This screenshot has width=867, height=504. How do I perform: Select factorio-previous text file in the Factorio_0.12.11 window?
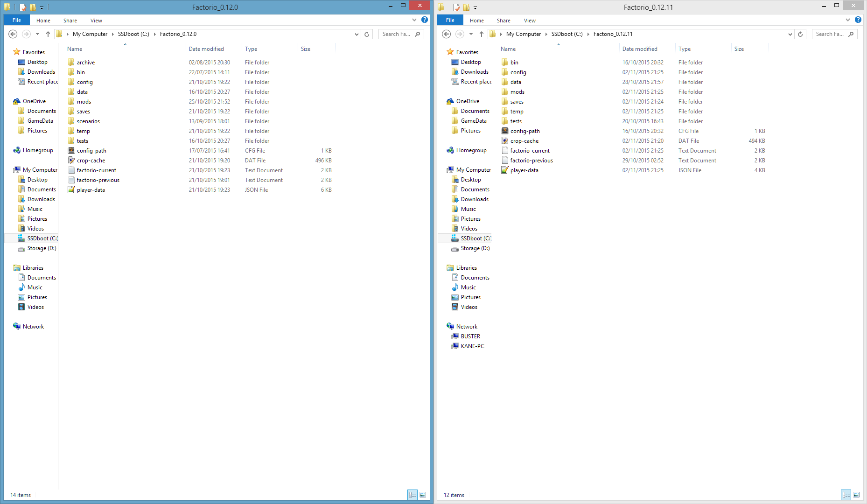(x=531, y=161)
